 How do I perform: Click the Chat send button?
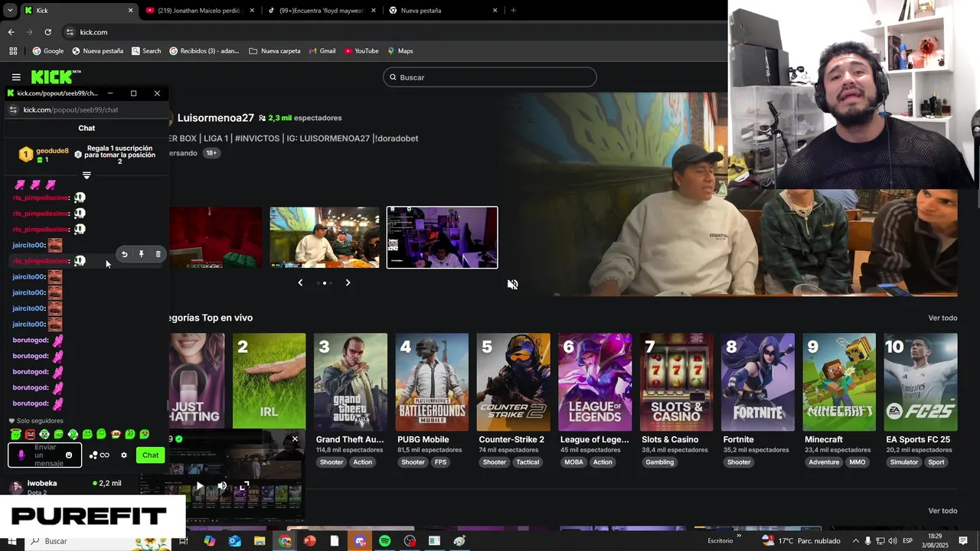point(150,455)
